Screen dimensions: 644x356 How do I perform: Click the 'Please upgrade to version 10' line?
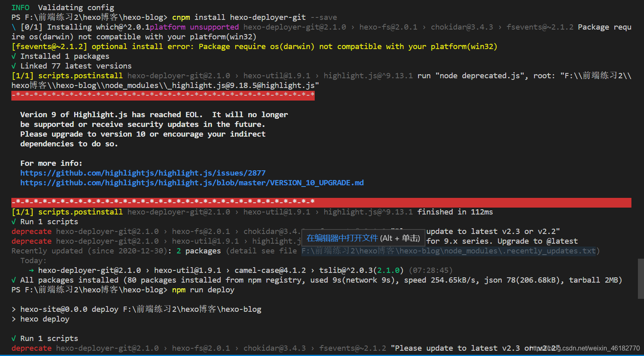(143, 134)
